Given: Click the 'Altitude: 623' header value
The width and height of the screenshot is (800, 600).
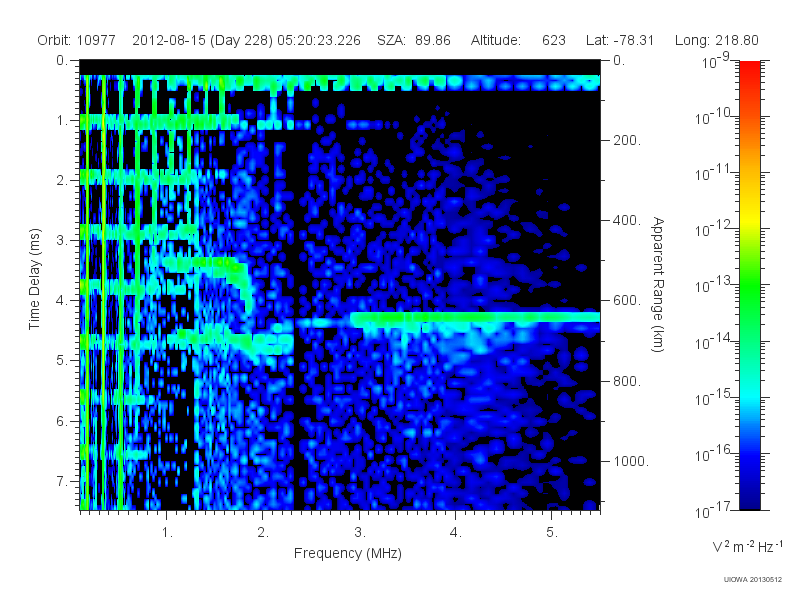Looking at the screenshot, I should [x=518, y=40].
